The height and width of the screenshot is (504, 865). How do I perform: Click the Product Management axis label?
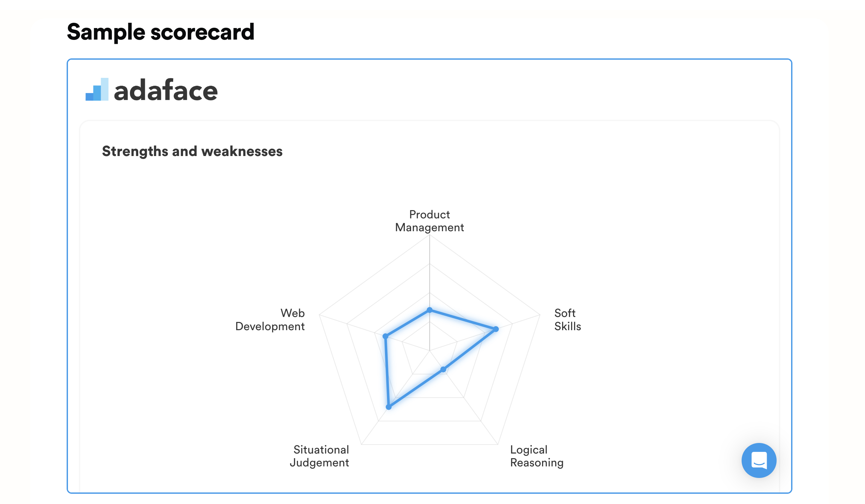(x=430, y=221)
